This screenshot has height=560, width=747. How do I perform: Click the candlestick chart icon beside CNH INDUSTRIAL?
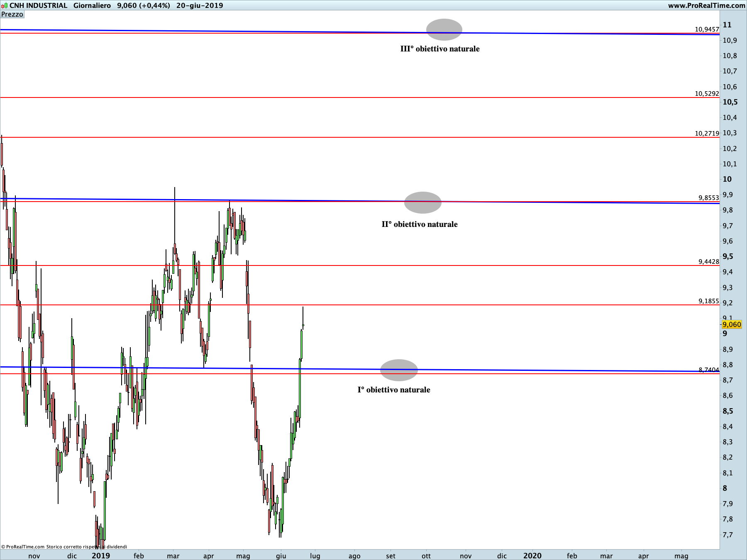point(5,5)
